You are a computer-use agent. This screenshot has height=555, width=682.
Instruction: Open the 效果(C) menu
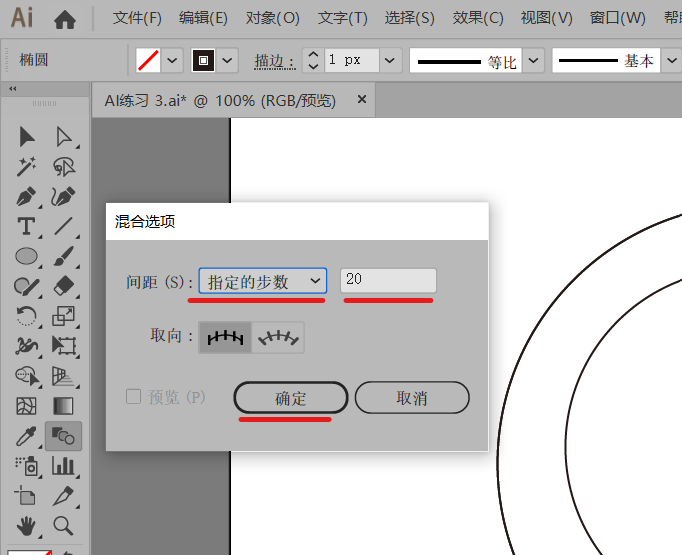(478, 18)
